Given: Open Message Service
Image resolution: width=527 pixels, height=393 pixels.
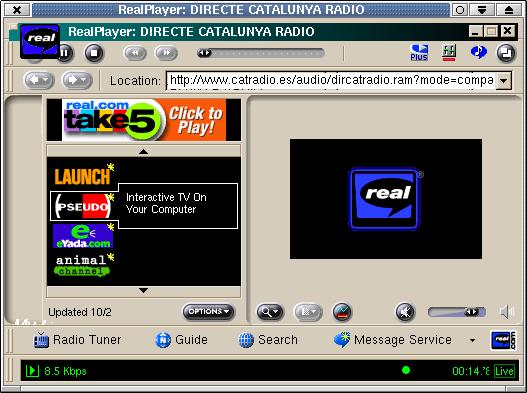Looking at the screenshot, I should pyautogui.click(x=393, y=340).
